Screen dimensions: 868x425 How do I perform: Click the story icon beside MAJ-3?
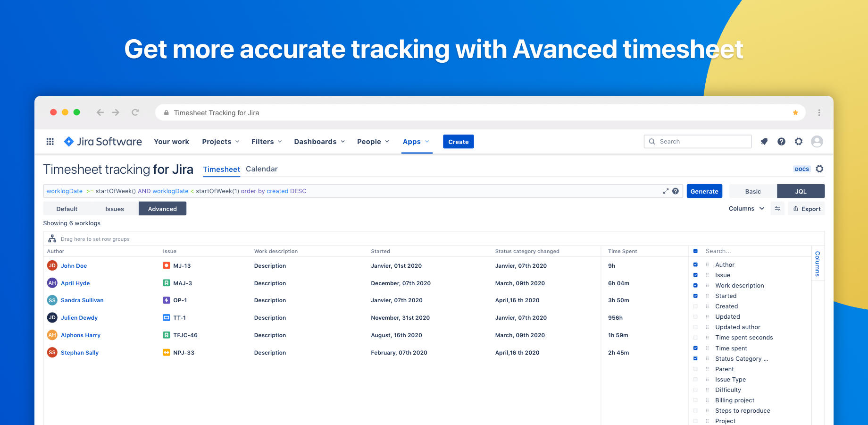166,283
